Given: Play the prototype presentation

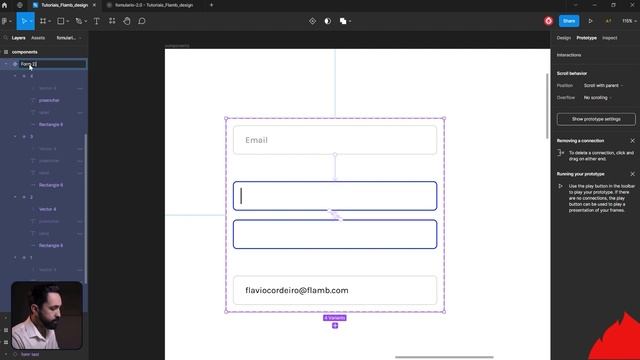Looking at the screenshot, I should click(590, 21).
